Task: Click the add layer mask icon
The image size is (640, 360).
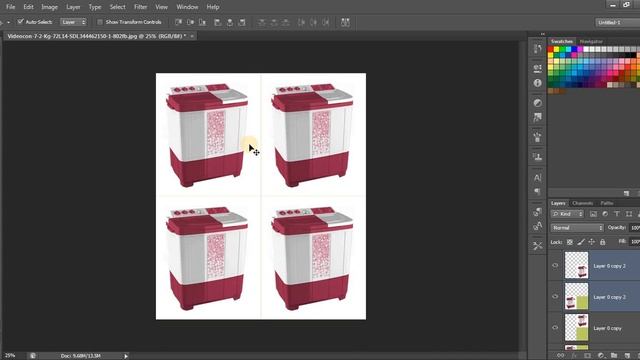Action: (588, 356)
